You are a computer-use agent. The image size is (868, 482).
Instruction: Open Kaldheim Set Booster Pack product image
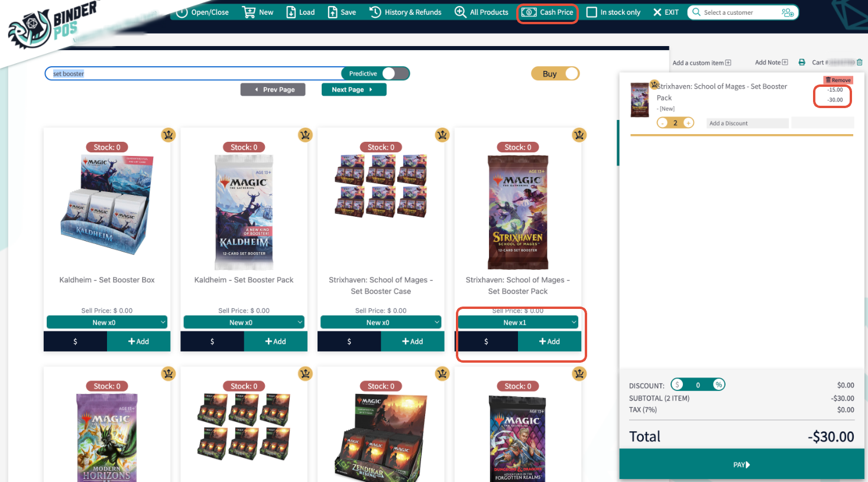(244, 212)
